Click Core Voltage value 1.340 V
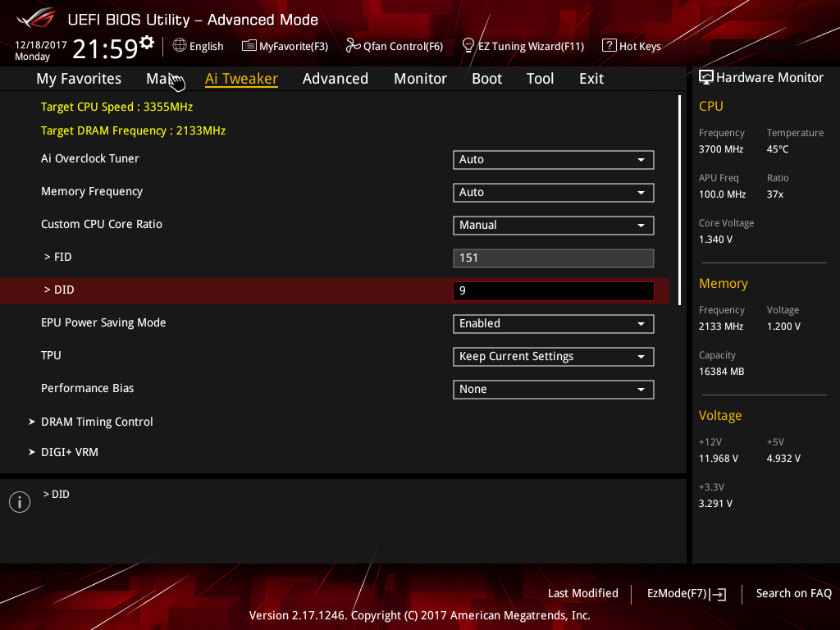This screenshot has height=630, width=840. click(715, 240)
